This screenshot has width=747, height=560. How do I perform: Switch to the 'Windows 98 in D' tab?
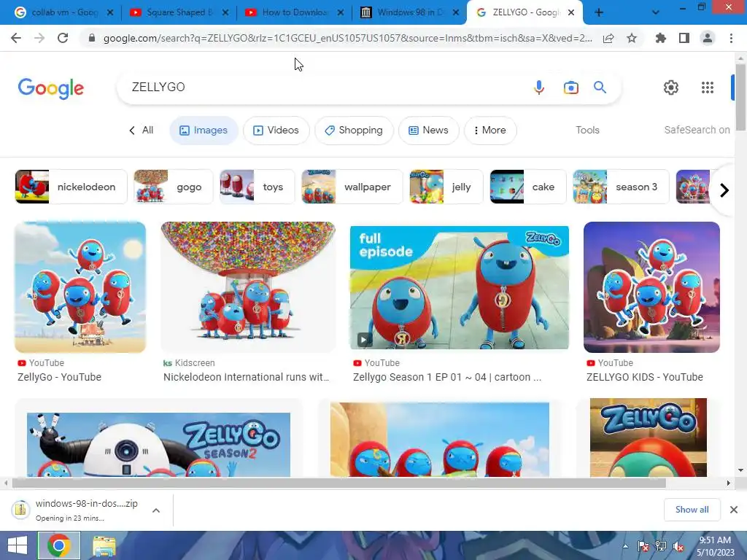point(409,12)
